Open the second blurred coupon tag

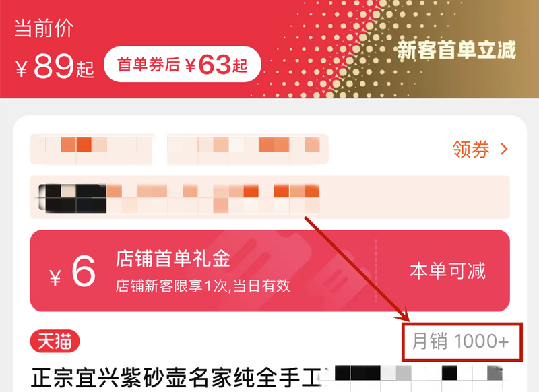pyautogui.click(x=247, y=149)
